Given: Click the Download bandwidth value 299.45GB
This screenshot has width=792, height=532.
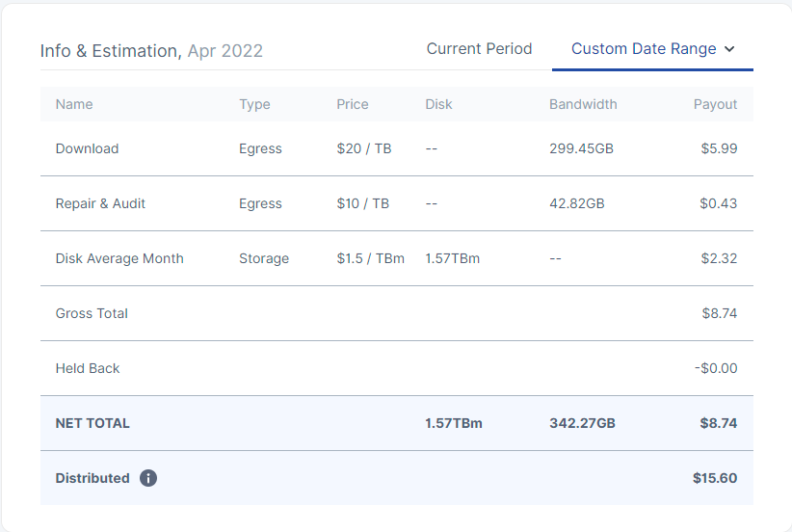Looking at the screenshot, I should tap(581, 148).
